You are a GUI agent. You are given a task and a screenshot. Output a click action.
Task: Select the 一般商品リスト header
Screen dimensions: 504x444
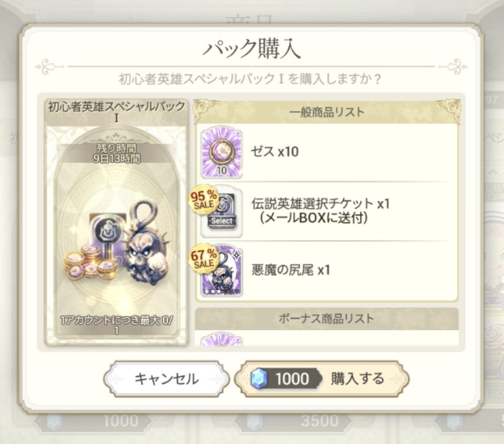click(x=327, y=112)
